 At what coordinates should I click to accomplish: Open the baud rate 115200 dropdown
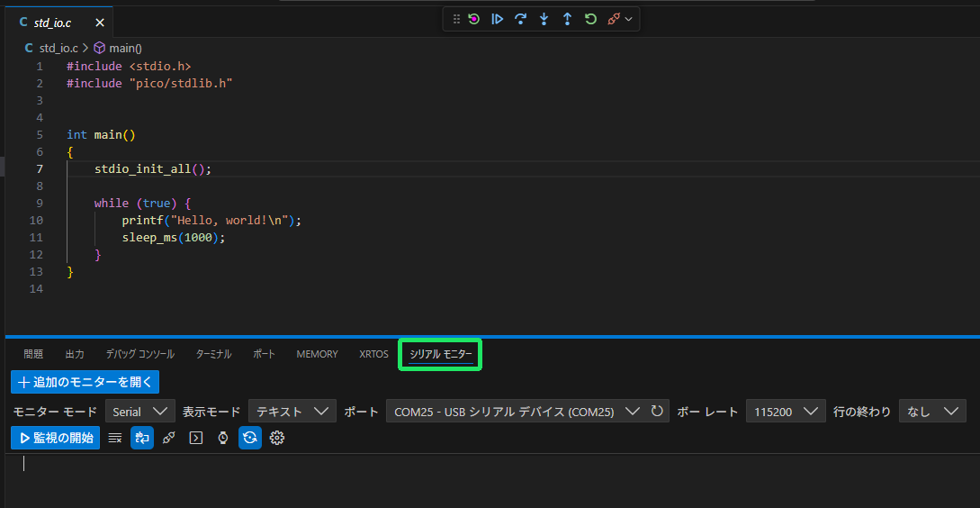pos(786,411)
